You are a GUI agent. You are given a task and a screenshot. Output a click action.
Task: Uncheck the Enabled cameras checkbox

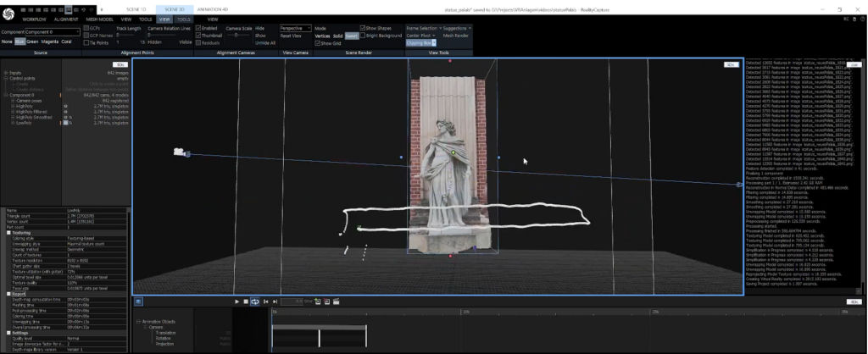point(198,28)
